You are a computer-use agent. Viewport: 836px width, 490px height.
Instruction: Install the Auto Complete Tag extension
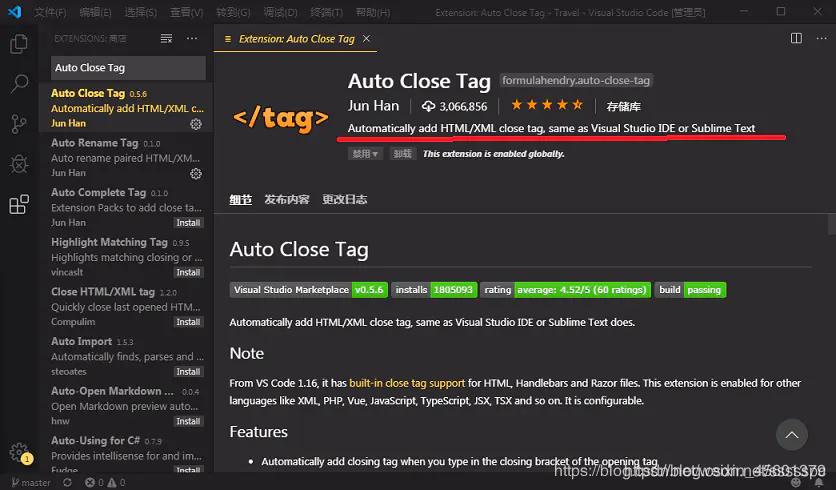pos(188,223)
